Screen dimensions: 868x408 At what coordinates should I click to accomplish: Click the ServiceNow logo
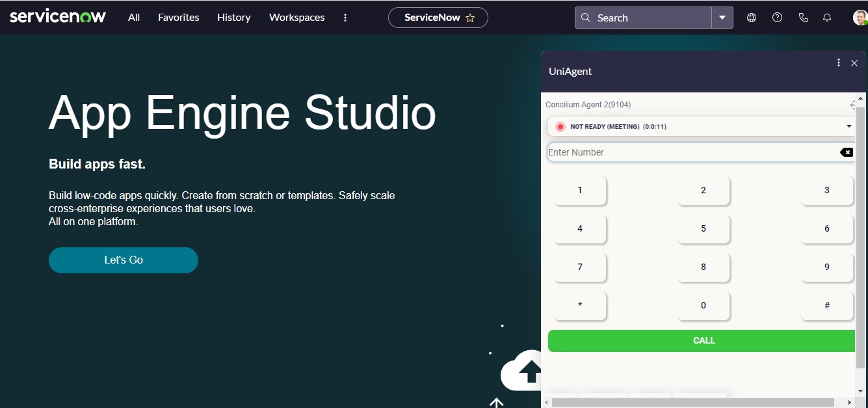pyautogui.click(x=58, y=17)
